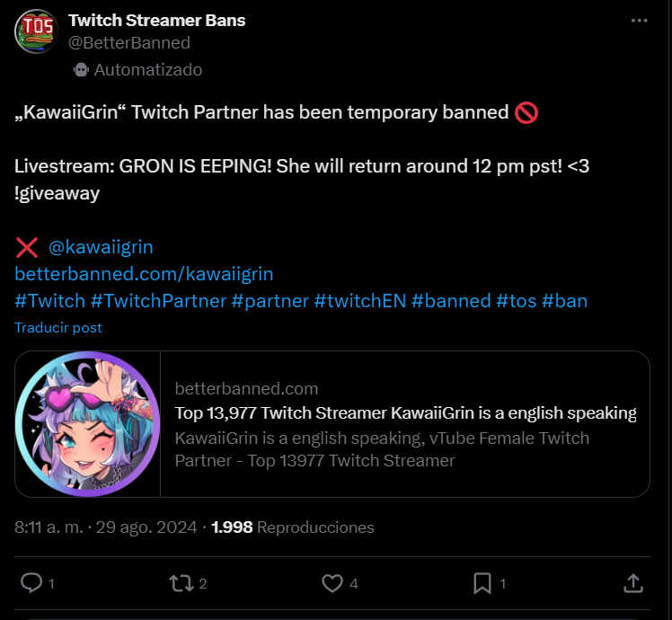
Task: Visit betterbanned.com/kawaiigrin link
Action: click(x=144, y=274)
